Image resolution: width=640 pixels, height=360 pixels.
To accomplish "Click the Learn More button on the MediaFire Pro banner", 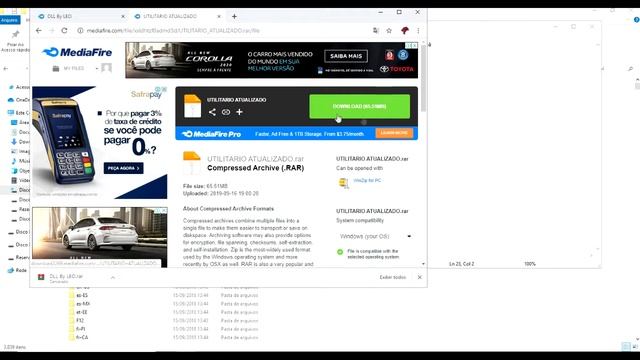I will click(x=394, y=133).
